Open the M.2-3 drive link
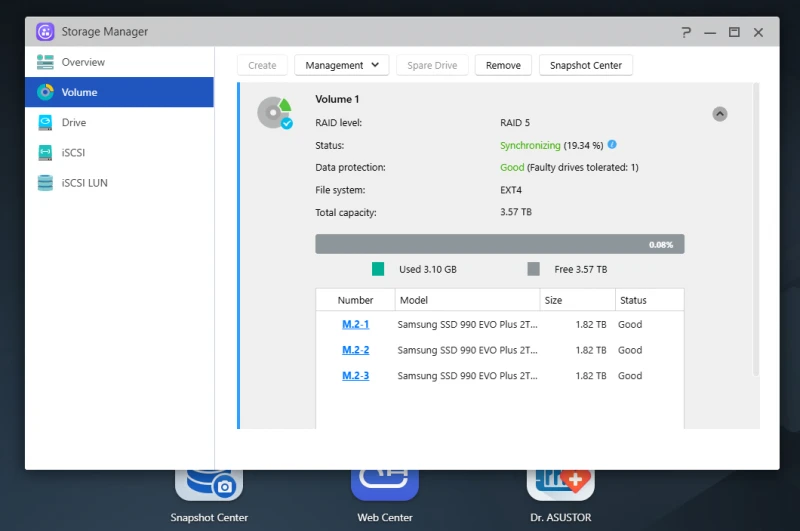The width and height of the screenshot is (800, 531). pyautogui.click(x=356, y=375)
